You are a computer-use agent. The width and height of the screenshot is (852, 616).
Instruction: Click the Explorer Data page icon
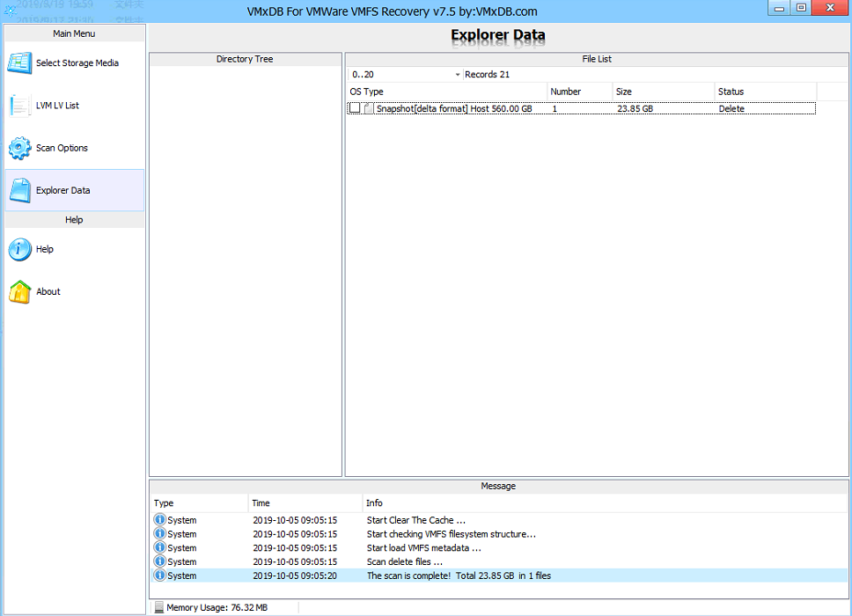20,190
